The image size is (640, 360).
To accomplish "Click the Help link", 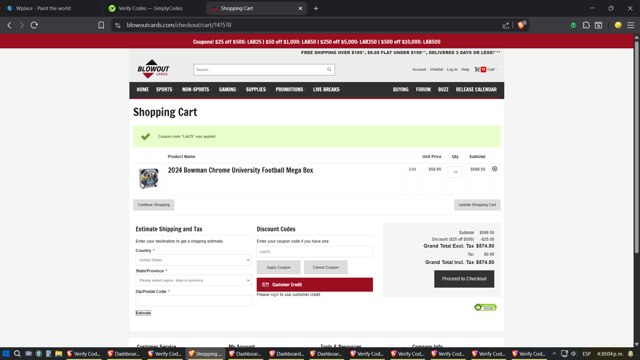I will point(465,69).
